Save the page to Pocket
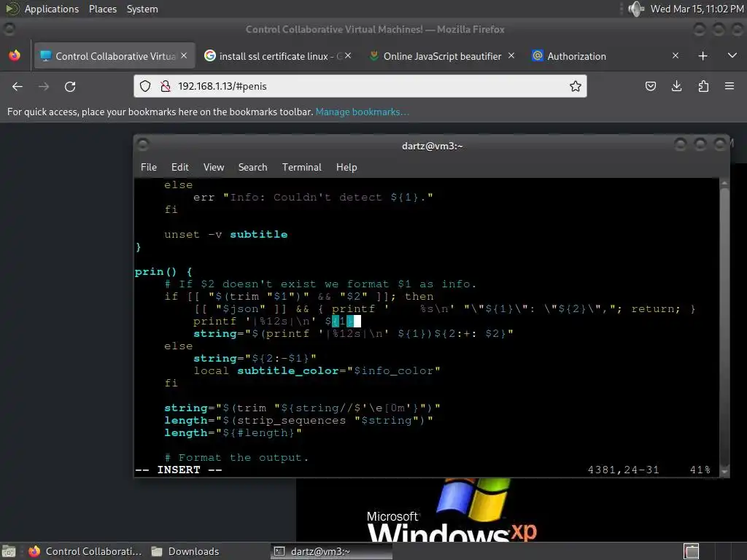 coord(650,86)
